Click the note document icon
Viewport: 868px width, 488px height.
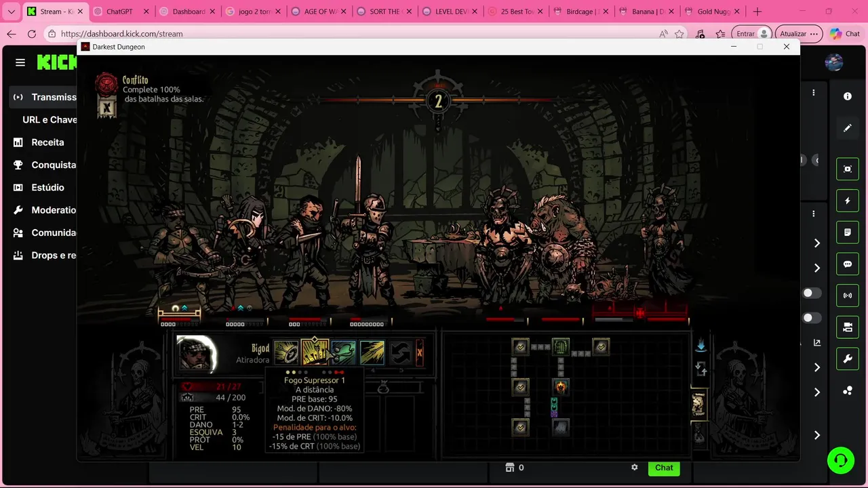848,232
